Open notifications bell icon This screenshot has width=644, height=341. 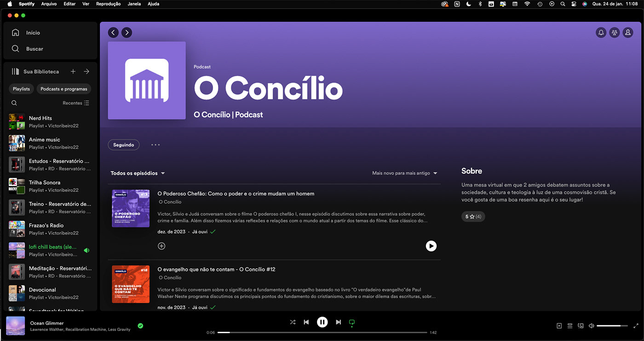pos(601,33)
